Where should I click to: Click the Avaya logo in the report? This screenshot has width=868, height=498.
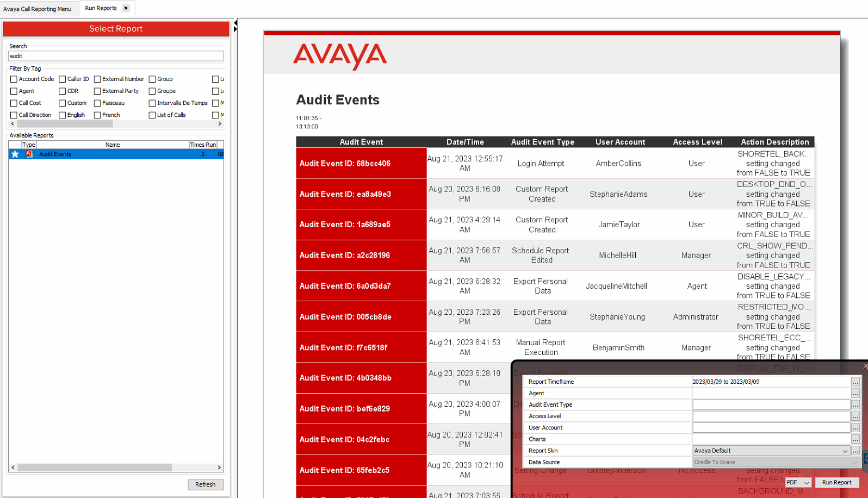coord(340,57)
